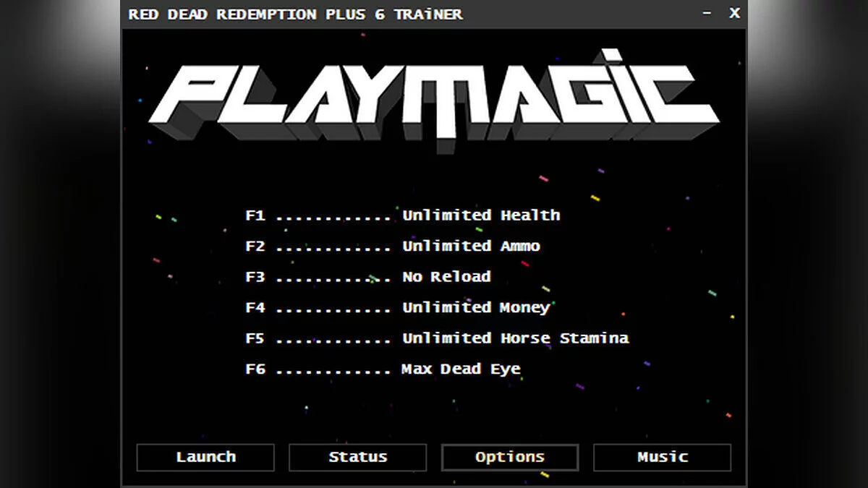The image size is (868, 488).
Task: Click the F2 hotkey label
Action: pos(255,246)
